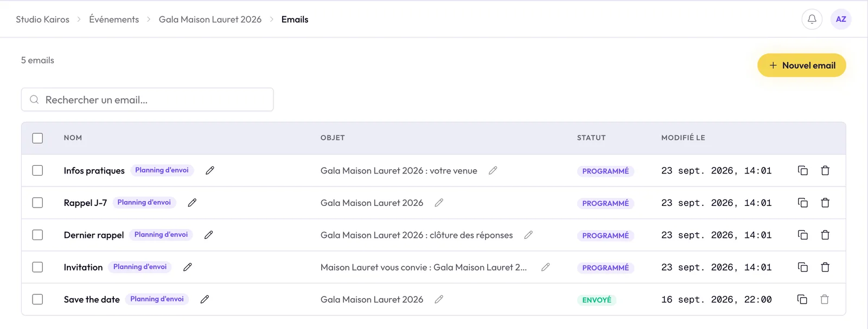Go to Événements breadcrumb
The height and width of the screenshot is (329, 868).
pyautogui.click(x=114, y=20)
